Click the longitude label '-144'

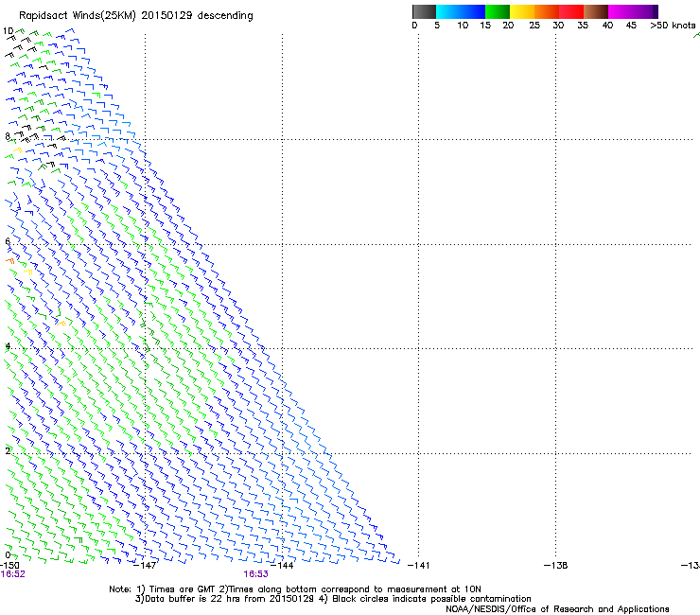(282, 566)
